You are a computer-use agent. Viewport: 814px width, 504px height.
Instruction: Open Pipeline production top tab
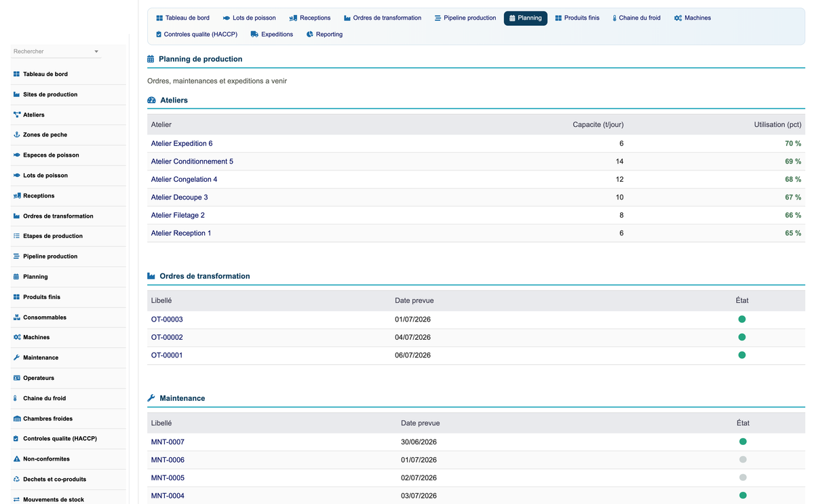[465, 18]
